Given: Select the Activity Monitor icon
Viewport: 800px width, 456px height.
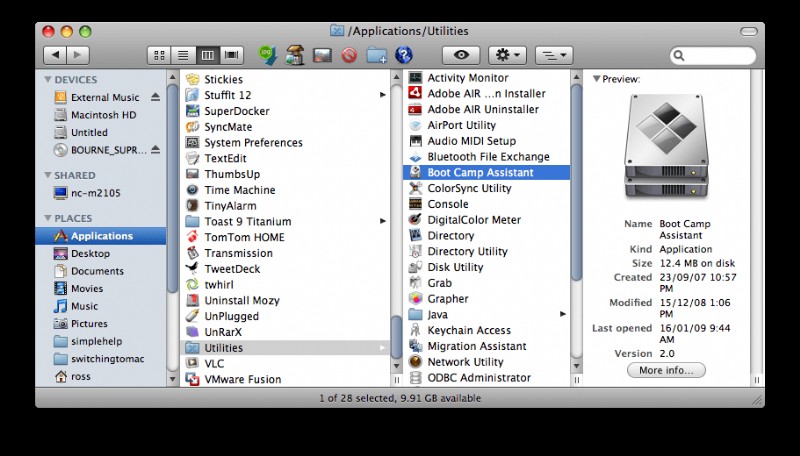Looking at the screenshot, I should click(x=415, y=78).
